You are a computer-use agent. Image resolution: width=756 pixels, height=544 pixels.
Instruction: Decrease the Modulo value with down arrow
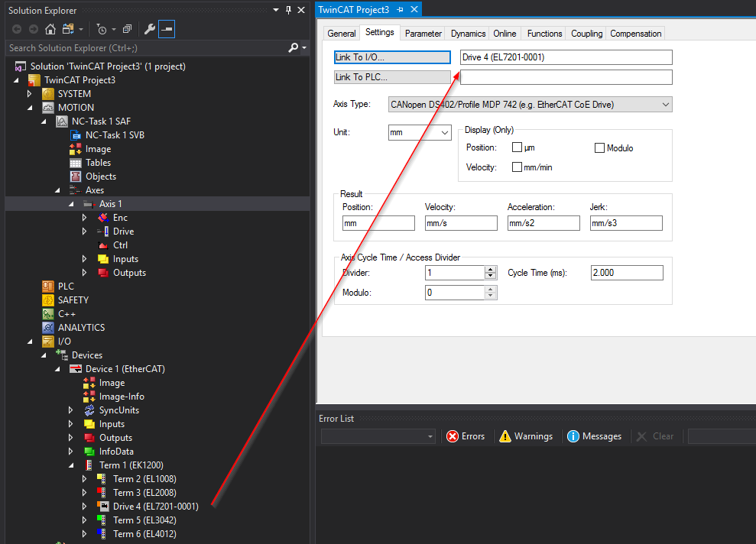pos(490,296)
